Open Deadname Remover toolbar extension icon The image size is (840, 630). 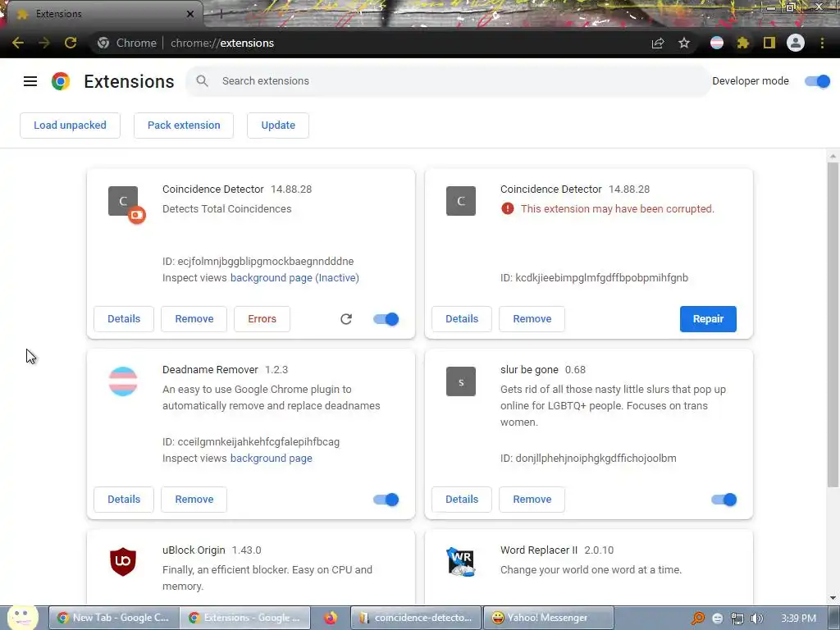pos(717,43)
